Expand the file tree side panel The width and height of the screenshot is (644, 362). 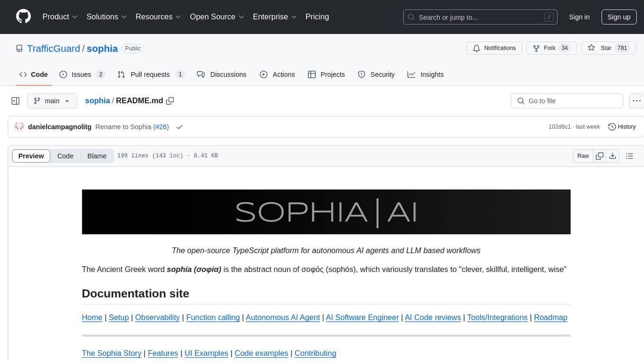[16, 101]
